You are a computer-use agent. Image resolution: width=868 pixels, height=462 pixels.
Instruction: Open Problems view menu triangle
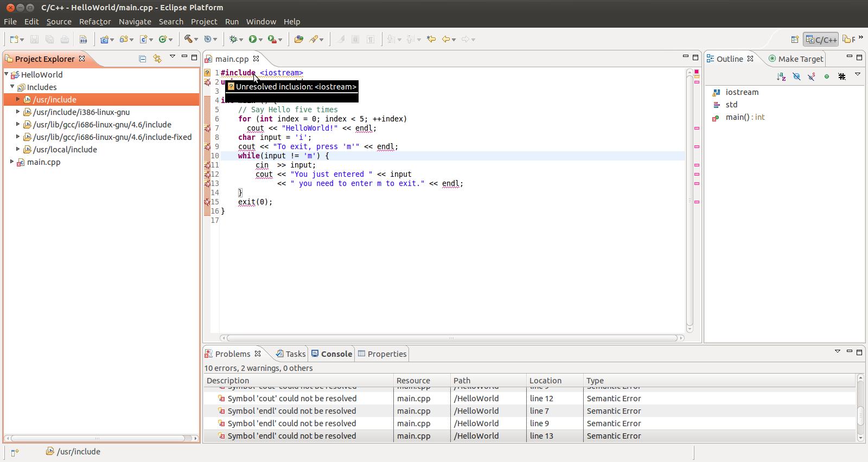[x=838, y=351]
